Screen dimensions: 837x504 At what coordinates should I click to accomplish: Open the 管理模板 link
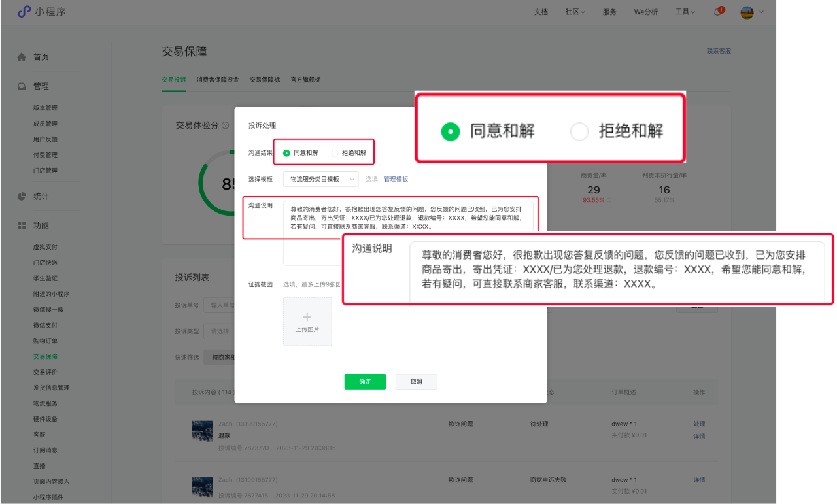(x=396, y=179)
